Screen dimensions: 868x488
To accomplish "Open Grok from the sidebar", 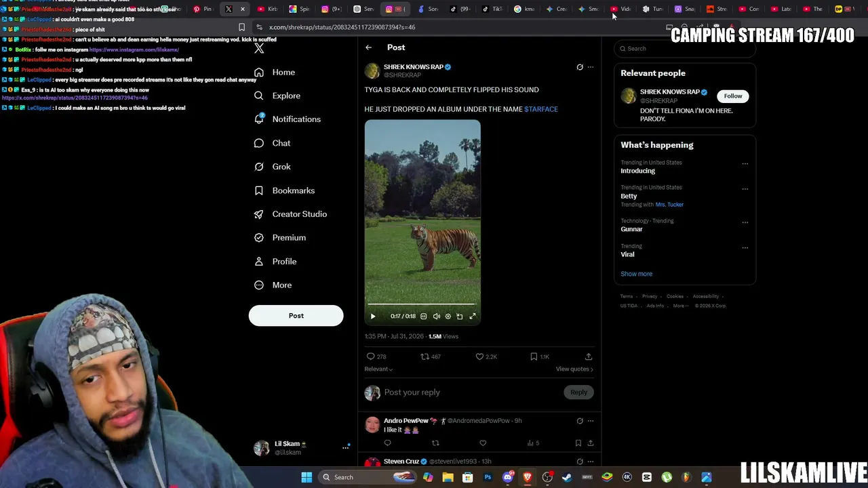I will point(273,167).
